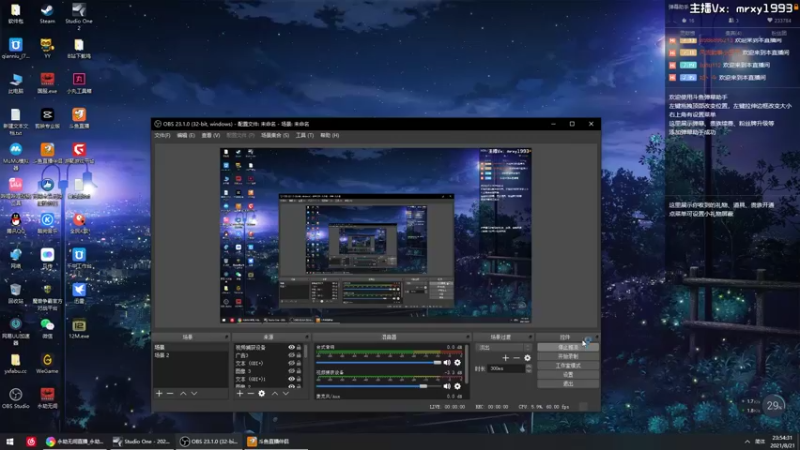Open the View menu in OBS

[211, 135]
